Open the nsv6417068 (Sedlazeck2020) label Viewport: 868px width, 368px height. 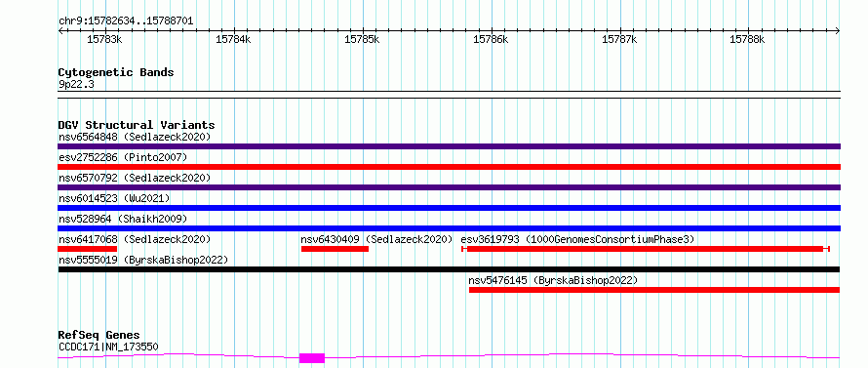[x=135, y=239]
